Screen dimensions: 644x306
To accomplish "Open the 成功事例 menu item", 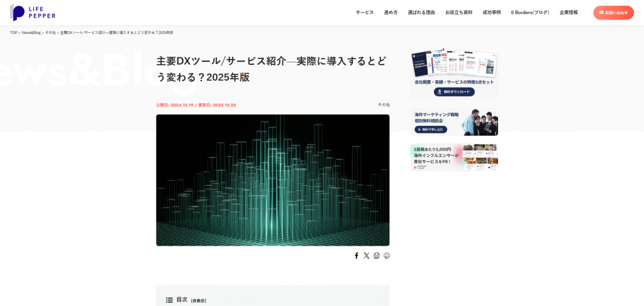I will click(492, 13).
